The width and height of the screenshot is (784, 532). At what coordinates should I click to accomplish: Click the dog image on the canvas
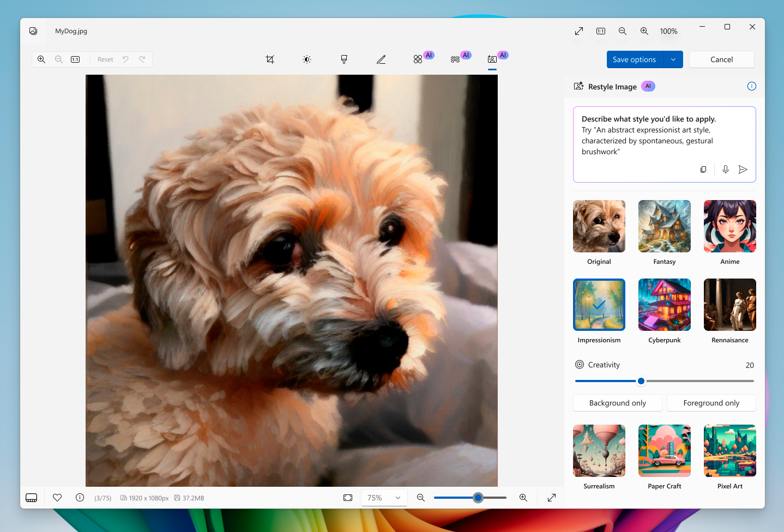tap(292, 281)
